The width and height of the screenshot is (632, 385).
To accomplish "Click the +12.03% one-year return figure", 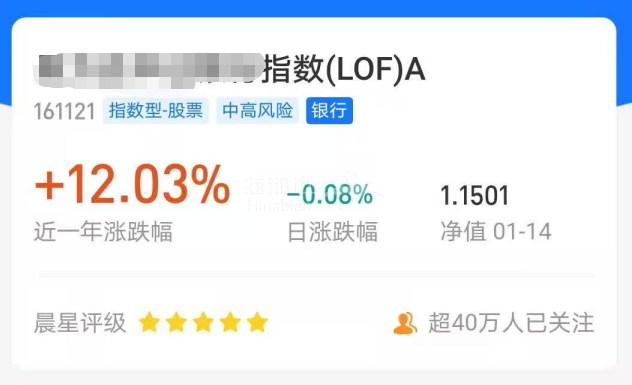I will coord(133,184).
